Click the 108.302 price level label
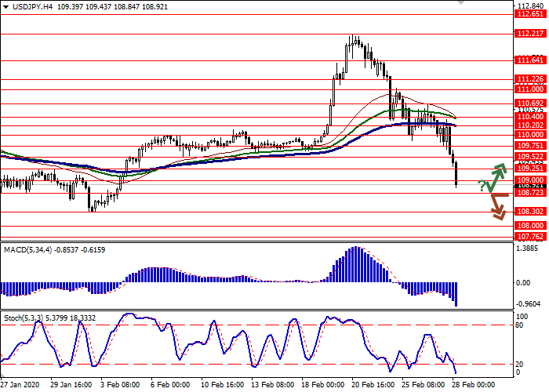 530,212
